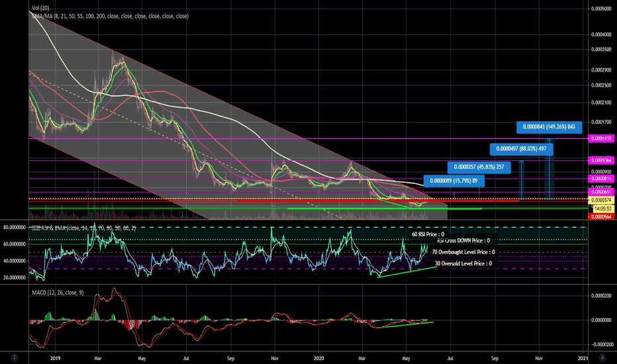Select the MACD (12, 26, close, 9) legend
Image resolution: width=617 pixels, height=364 pixels.
(58, 293)
